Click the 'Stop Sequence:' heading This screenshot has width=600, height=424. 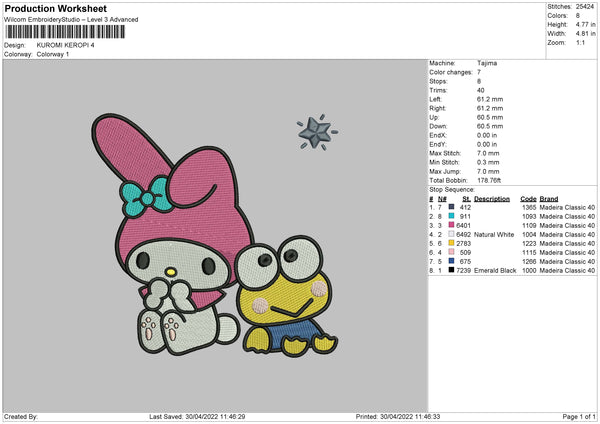452,190
